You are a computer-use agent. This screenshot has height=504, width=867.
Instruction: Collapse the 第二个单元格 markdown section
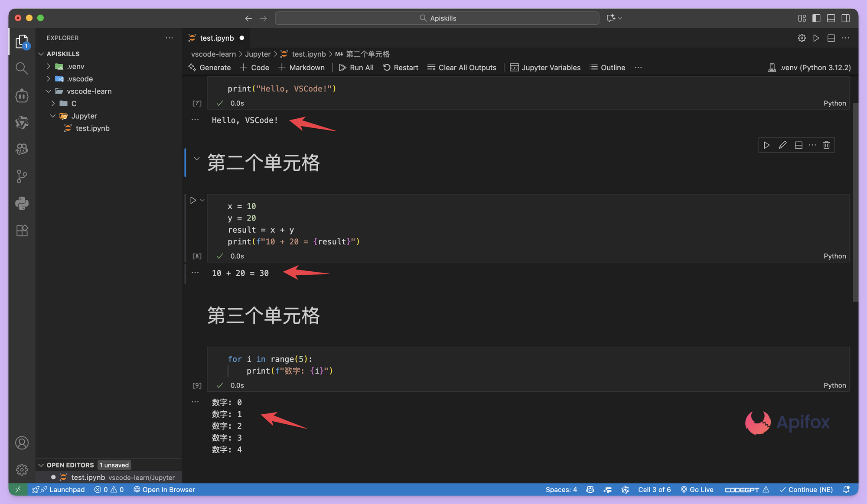[196, 159]
